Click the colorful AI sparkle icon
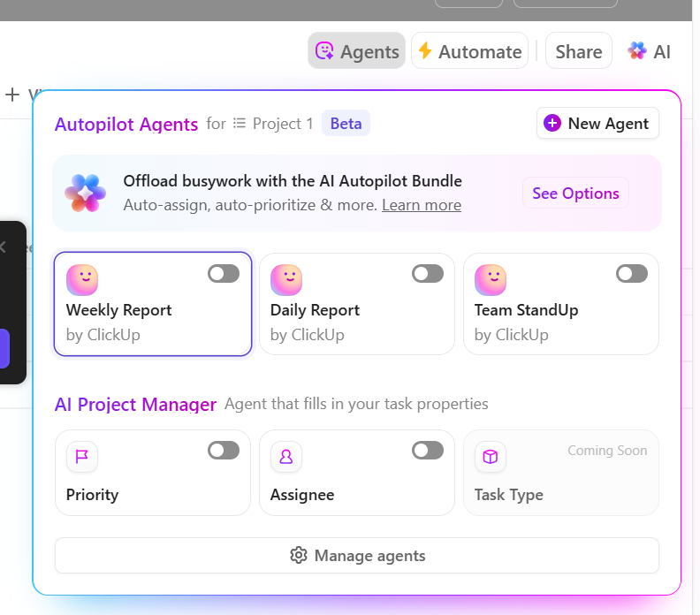Viewport: 700px width, 615px height. [636, 50]
